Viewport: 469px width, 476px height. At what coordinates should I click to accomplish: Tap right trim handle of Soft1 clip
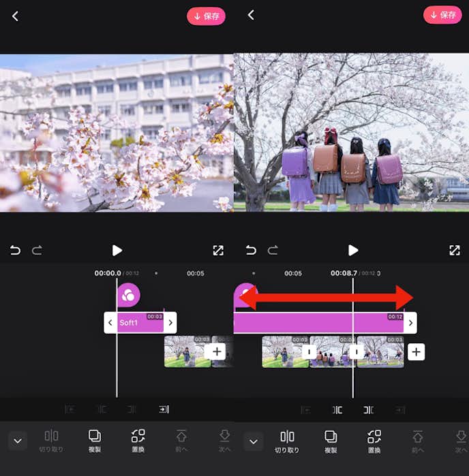coord(170,322)
